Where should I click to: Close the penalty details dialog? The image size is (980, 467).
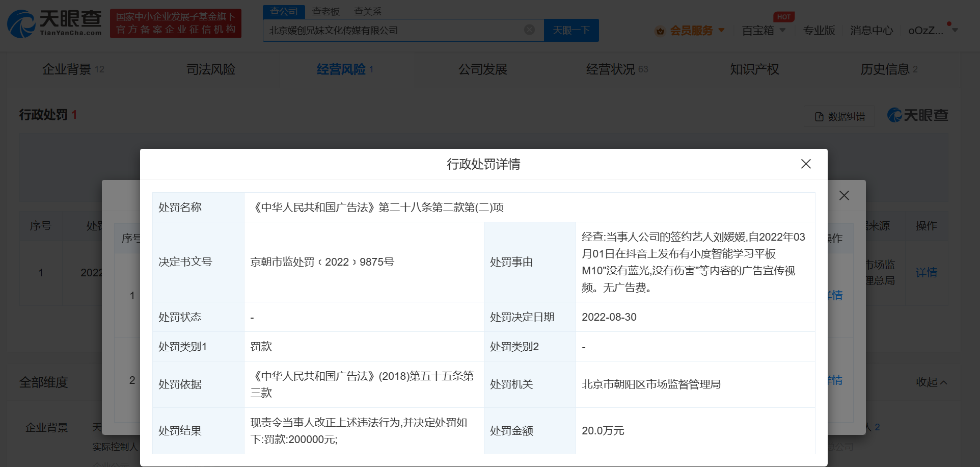coord(805,164)
